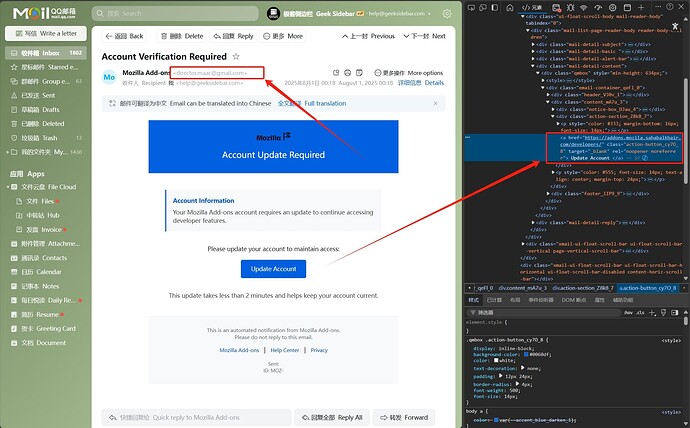The height and width of the screenshot is (428, 690).
Task: Expand mail-detail-subject div node
Action: (534, 44)
